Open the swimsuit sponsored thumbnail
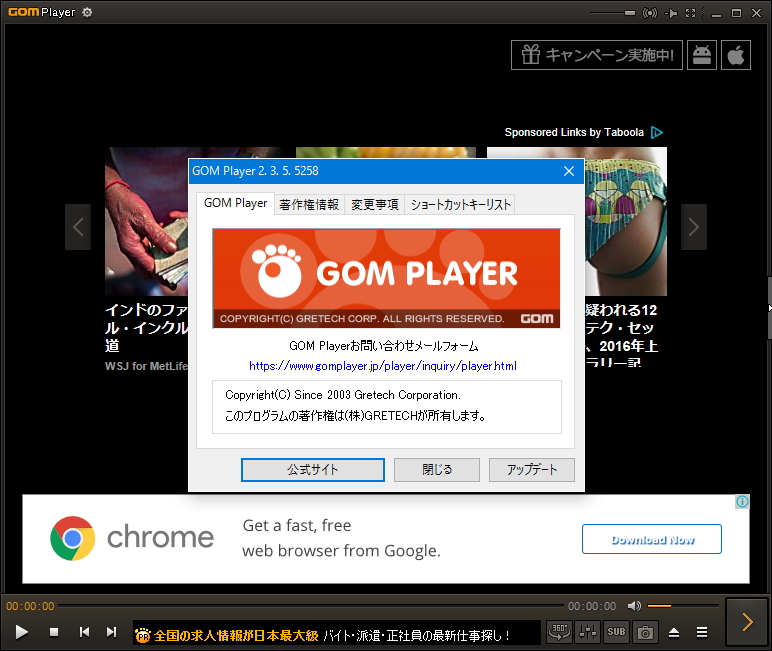This screenshot has width=772, height=651. (x=626, y=221)
